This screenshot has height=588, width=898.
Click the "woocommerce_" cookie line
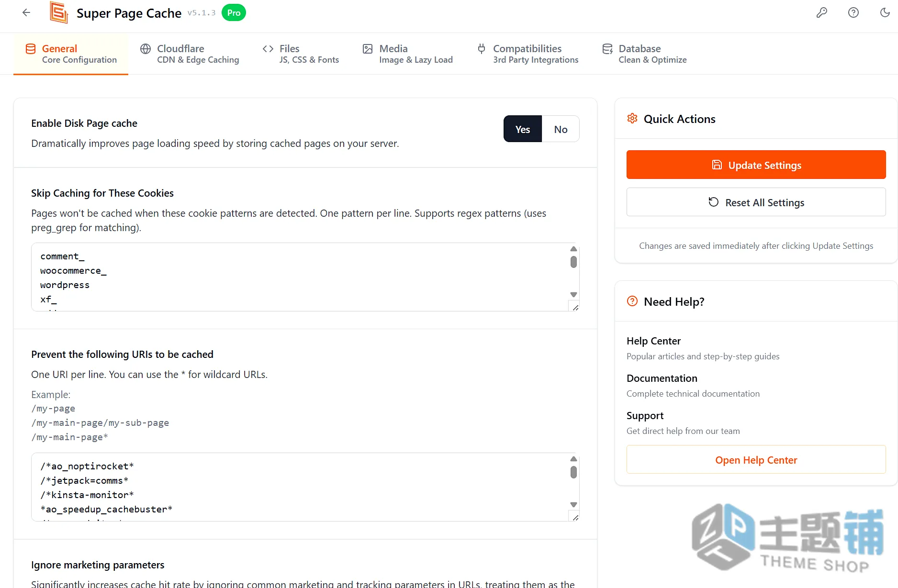tap(73, 271)
